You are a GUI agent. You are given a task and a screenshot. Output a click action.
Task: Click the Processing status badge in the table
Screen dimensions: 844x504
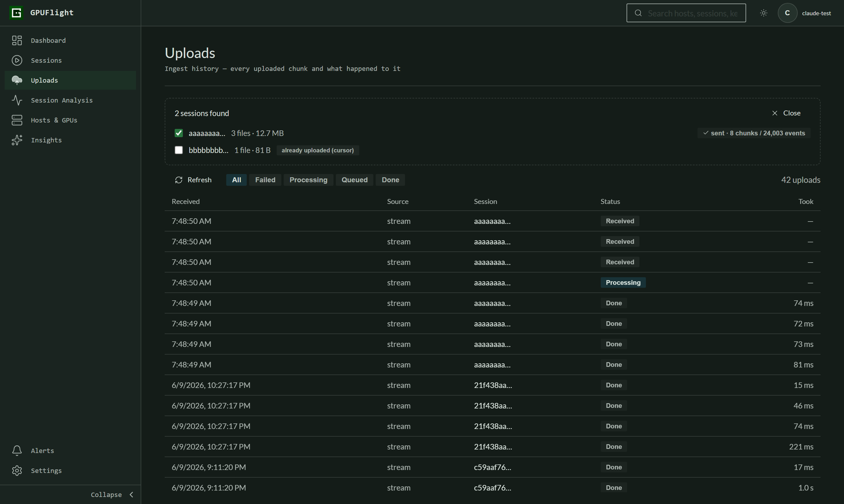tap(623, 282)
